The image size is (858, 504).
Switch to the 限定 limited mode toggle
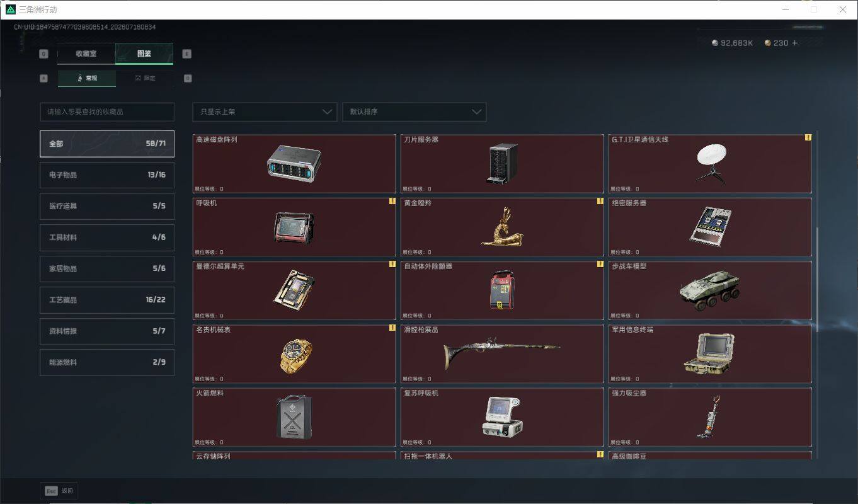144,78
